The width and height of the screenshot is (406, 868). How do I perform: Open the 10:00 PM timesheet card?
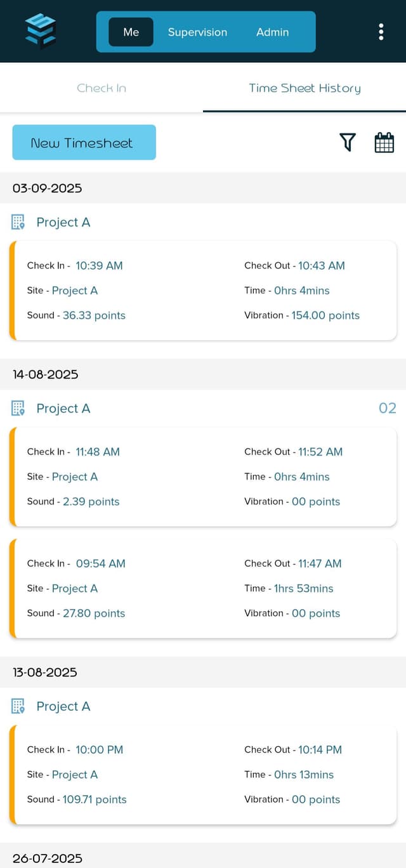click(x=203, y=774)
